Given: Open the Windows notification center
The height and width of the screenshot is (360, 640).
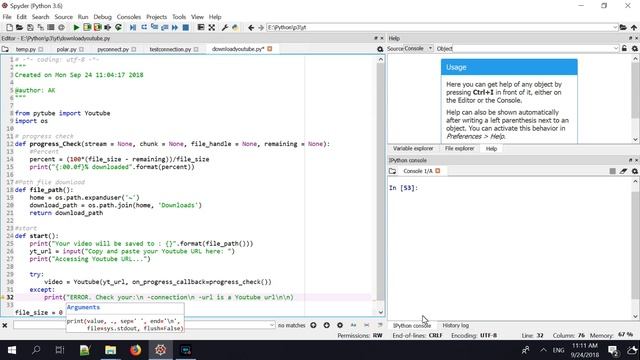Looking at the screenshot, I should [x=613, y=350].
